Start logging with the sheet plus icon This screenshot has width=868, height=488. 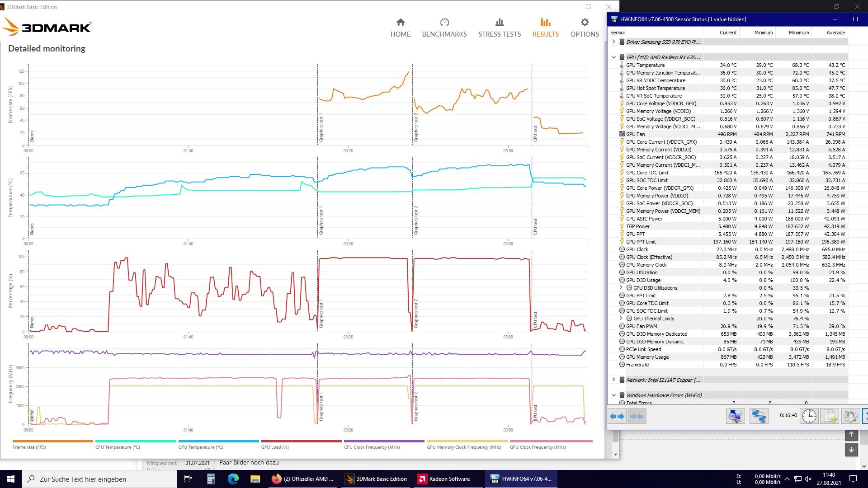click(830, 416)
